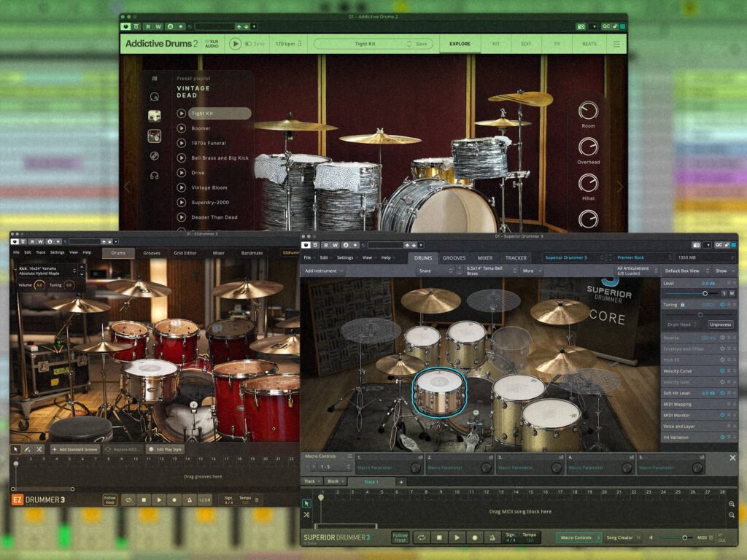This screenshot has width=747, height=560.
Task: Toggle Sync in Addictive Drums header
Action: pyautogui.click(x=255, y=44)
